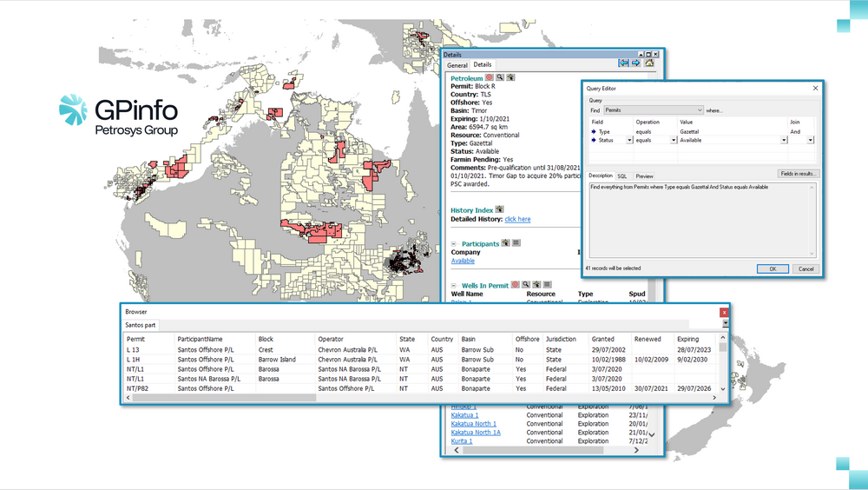868x490 pixels.
Task: Click the target icon beside Petroleum heading
Action: (490, 77)
